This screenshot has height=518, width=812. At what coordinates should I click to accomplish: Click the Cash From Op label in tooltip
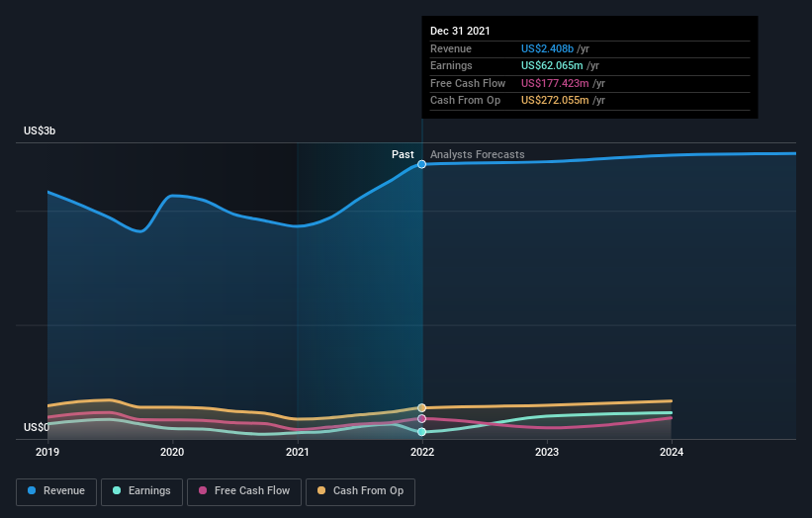coord(466,101)
